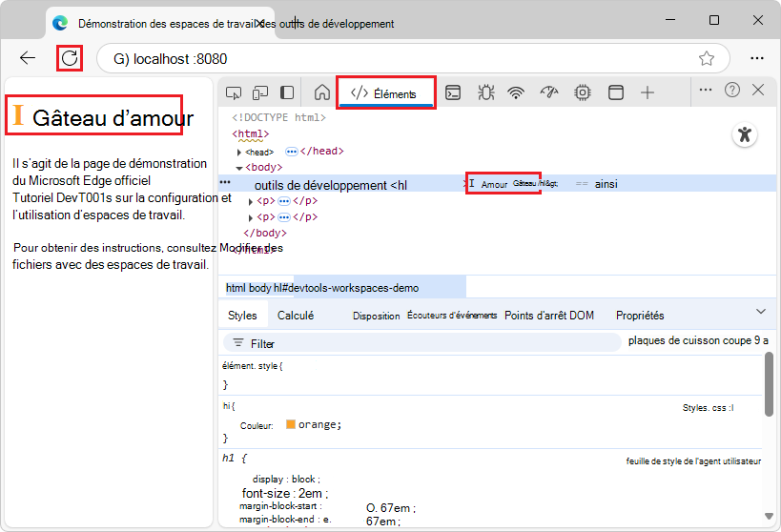Open a new browser tab

click(x=296, y=23)
